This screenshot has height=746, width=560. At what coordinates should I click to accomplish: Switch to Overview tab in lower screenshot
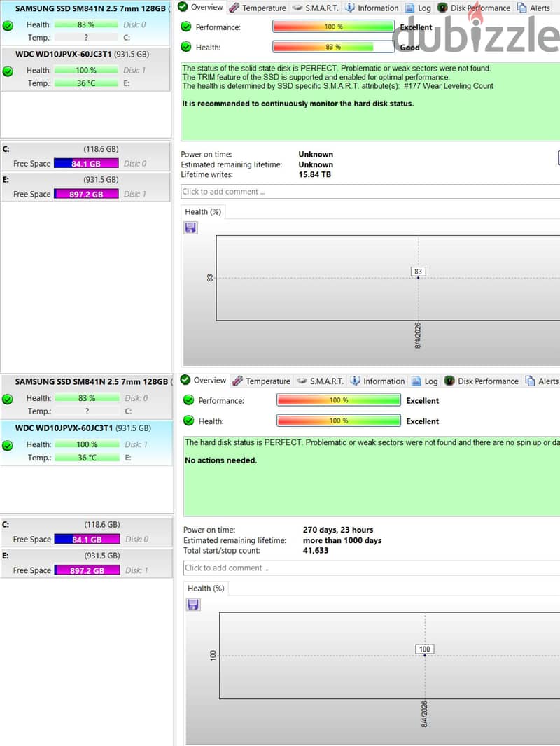(203, 380)
